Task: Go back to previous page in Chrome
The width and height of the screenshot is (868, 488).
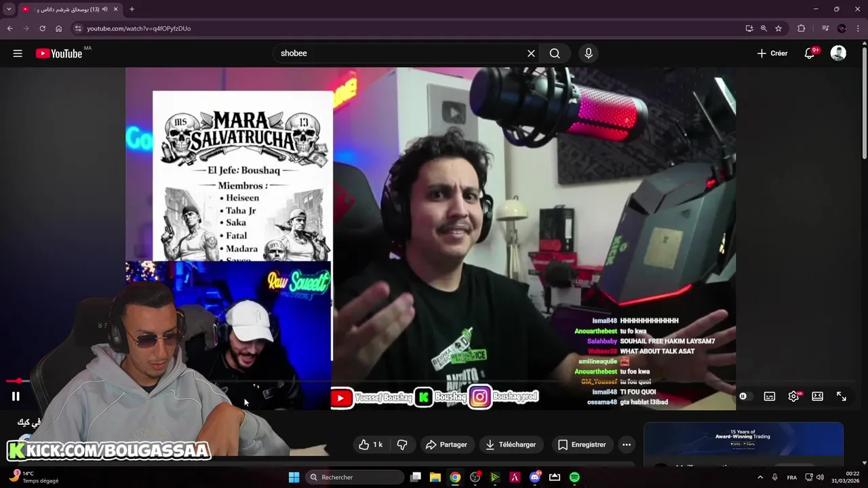Action: (x=9, y=28)
